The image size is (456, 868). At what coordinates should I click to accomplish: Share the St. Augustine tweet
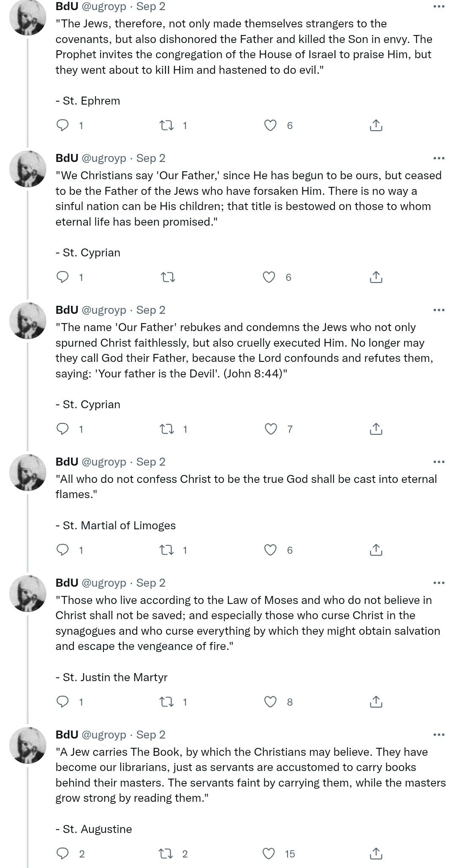click(376, 854)
